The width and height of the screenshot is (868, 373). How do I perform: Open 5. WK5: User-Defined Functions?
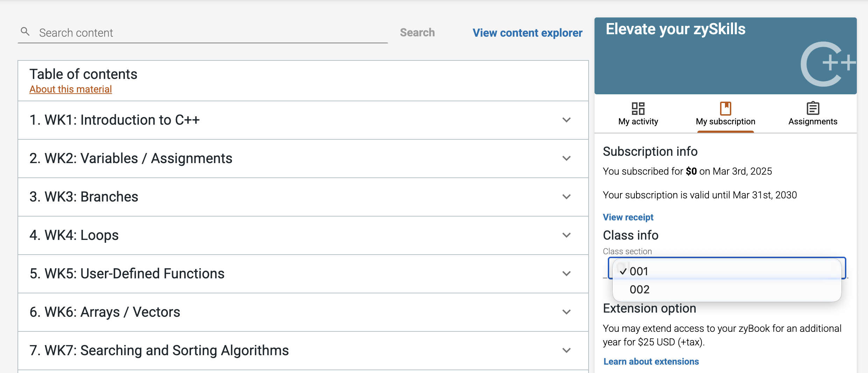click(x=303, y=274)
